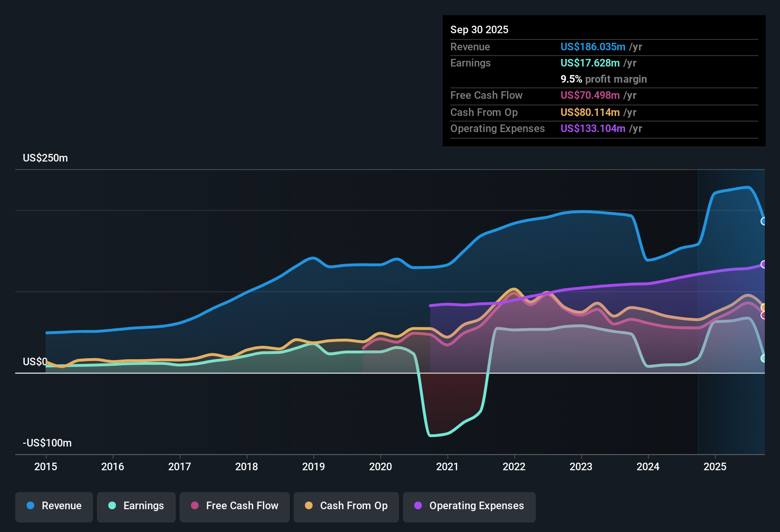Click the orange Cash From Op legend dot
Viewport: 780px width, 532px height.
point(308,506)
